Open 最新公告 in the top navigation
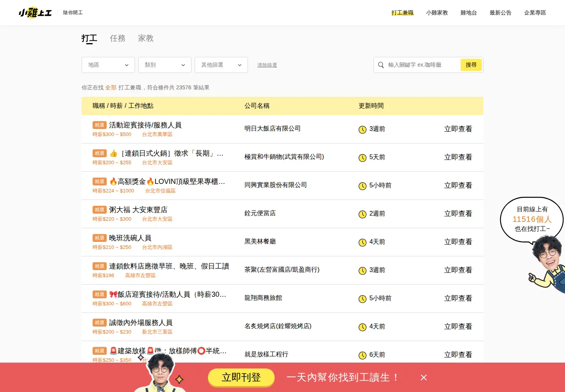The height and width of the screenshot is (392, 565). click(x=501, y=13)
